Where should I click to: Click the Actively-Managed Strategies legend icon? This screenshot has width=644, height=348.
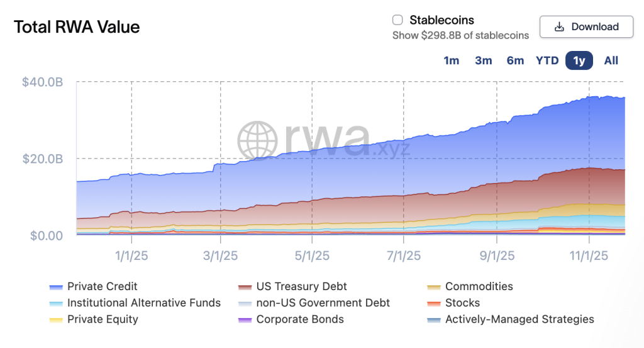434,320
